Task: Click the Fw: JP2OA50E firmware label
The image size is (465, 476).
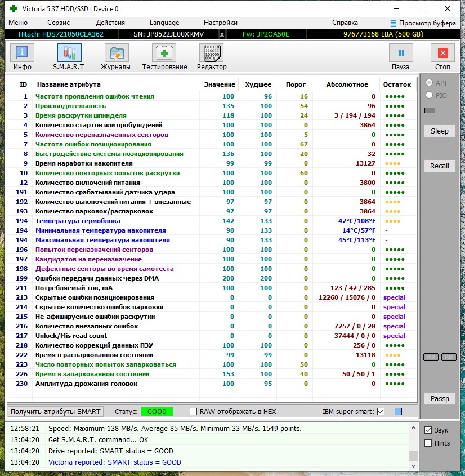Action: [x=266, y=34]
